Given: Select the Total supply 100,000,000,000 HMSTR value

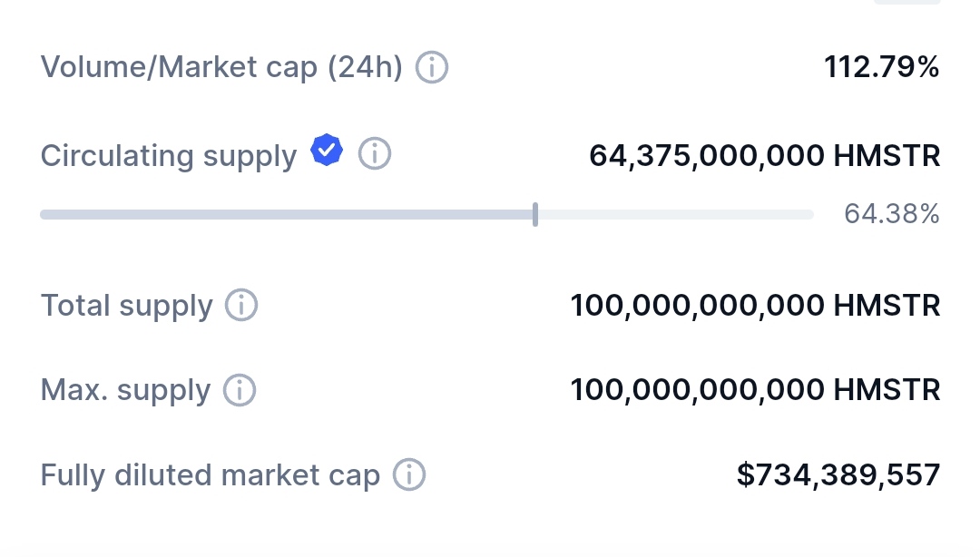Looking at the screenshot, I should 755,306.
